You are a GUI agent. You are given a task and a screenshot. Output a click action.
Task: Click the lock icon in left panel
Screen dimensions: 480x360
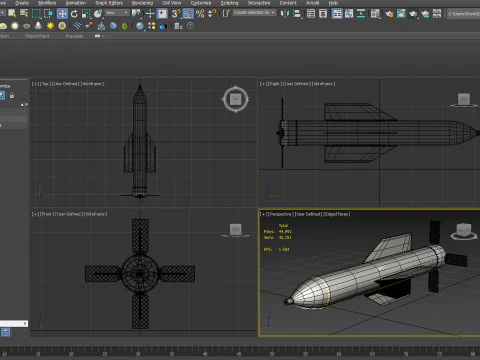[12, 96]
